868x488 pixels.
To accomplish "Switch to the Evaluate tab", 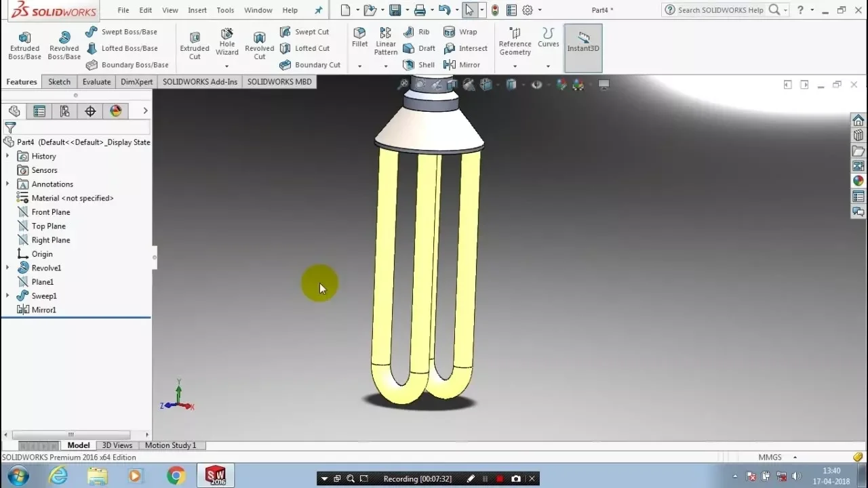I will [96, 81].
